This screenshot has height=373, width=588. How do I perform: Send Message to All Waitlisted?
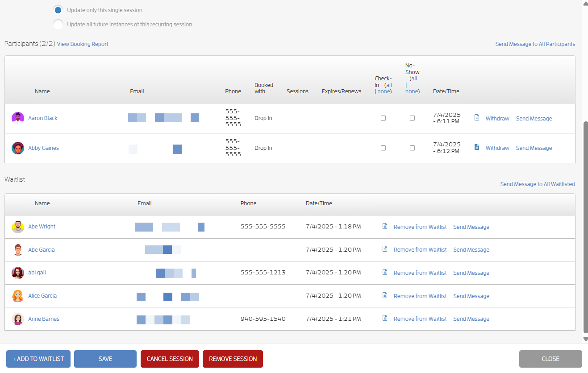pos(538,184)
